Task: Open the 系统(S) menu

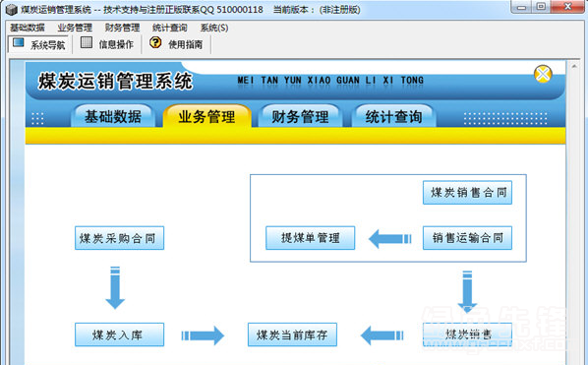Action: coord(214,28)
